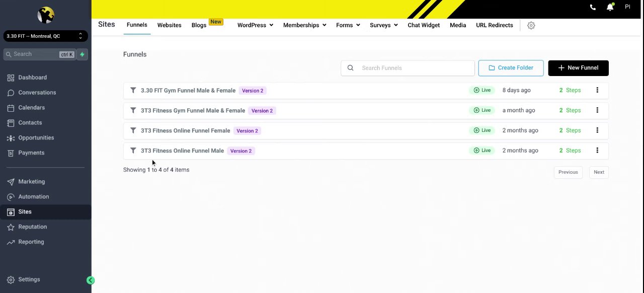
Task: Select Sites in the sidebar
Action: tap(46, 212)
